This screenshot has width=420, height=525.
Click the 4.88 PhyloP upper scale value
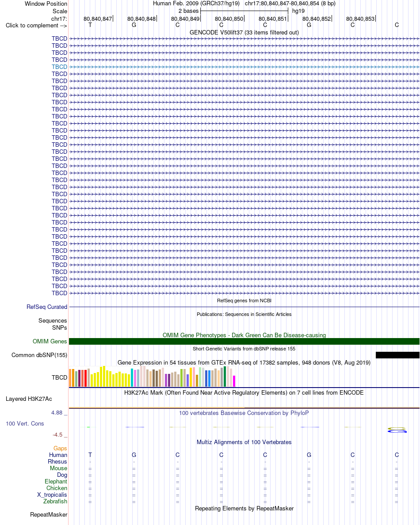pyautogui.click(x=57, y=413)
